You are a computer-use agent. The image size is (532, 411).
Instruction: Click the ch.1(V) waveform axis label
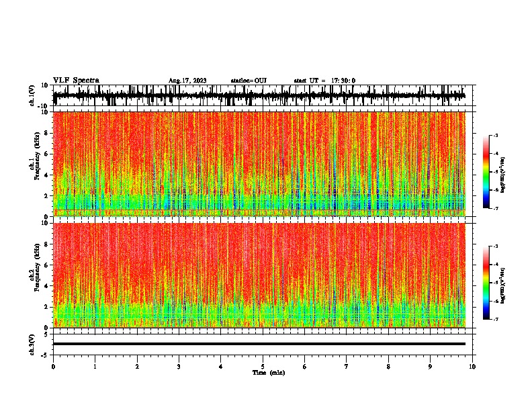click(32, 95)
